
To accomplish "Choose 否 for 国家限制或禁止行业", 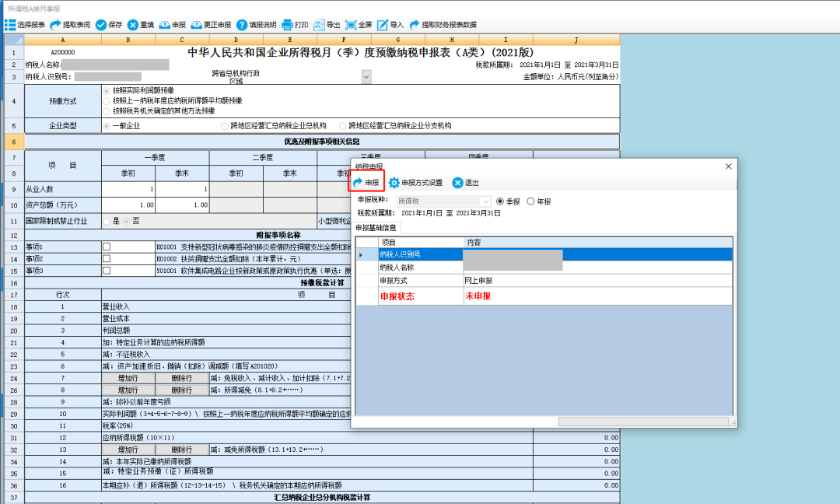I will (x=131, y=221).
